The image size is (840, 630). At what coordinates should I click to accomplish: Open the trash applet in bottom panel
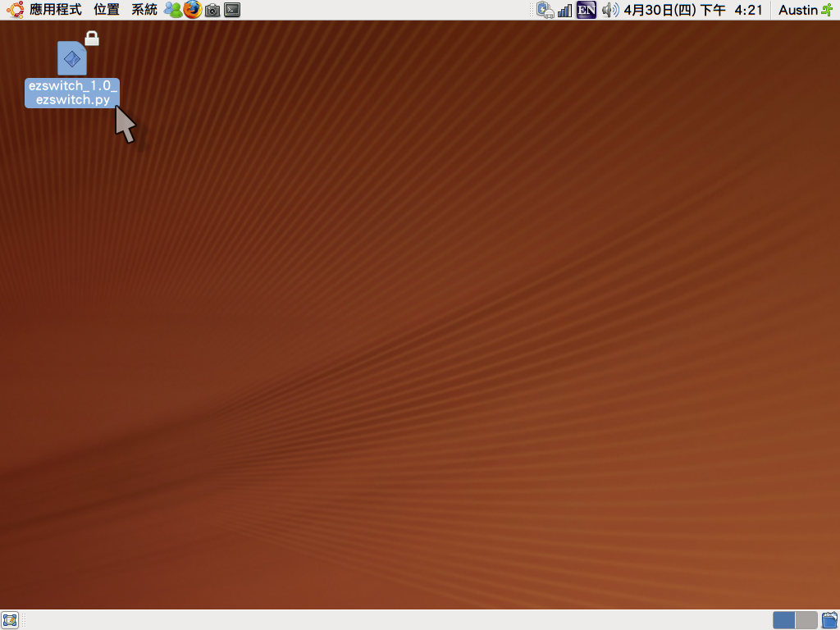[x=829, y=620]
